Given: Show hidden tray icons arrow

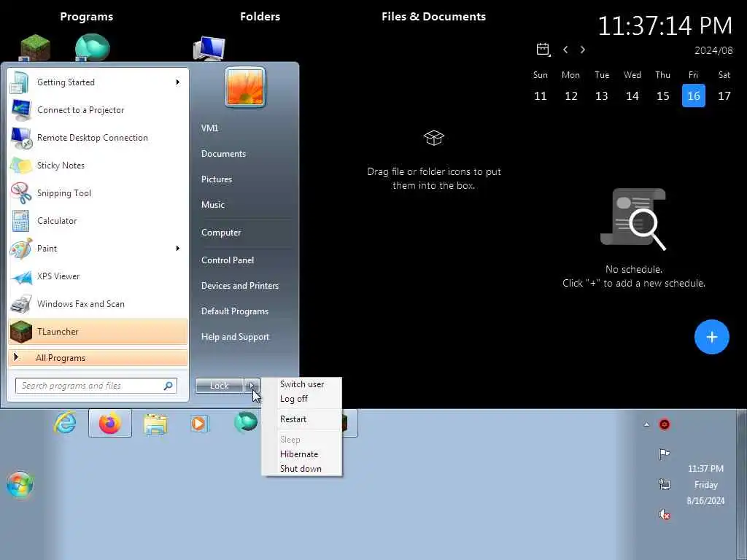Looking at the screenshot, I should (x=646, y=424).
